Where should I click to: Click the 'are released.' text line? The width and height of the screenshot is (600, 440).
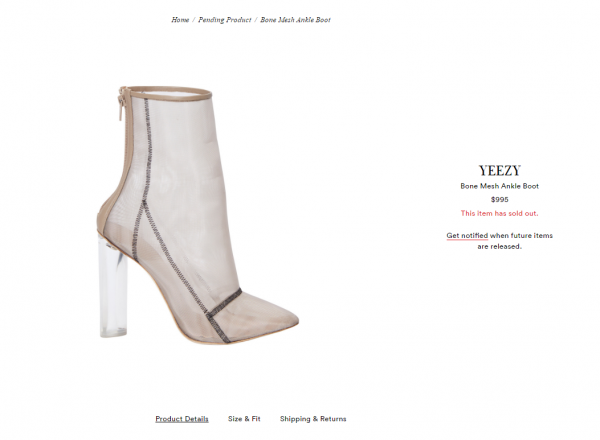[499, 246]
